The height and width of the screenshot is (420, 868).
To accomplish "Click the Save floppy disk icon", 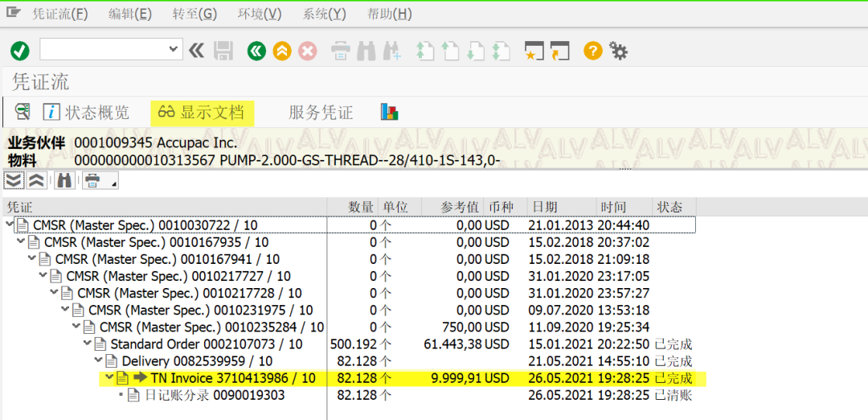I will pyautogui.click(x=223, y=51).
